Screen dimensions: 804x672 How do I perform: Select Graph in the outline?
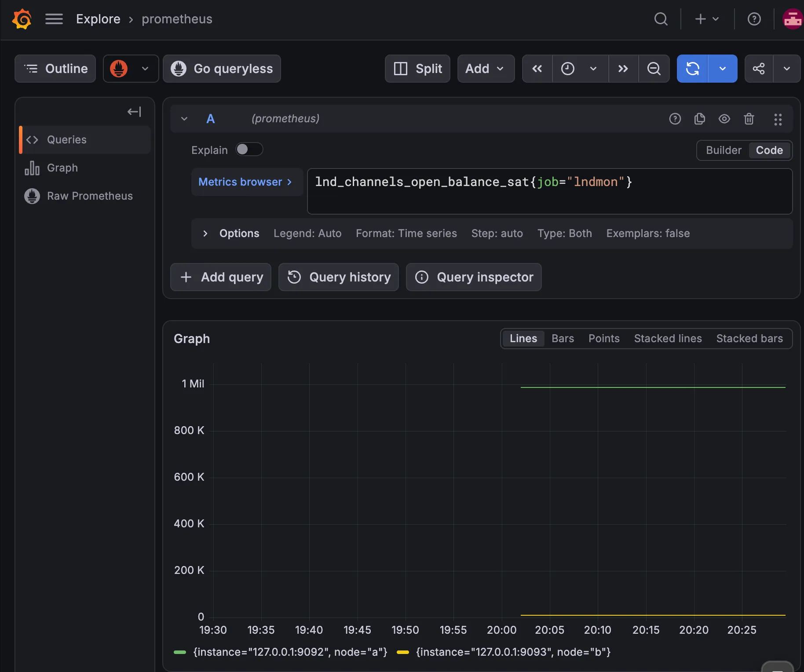(85, 168)
